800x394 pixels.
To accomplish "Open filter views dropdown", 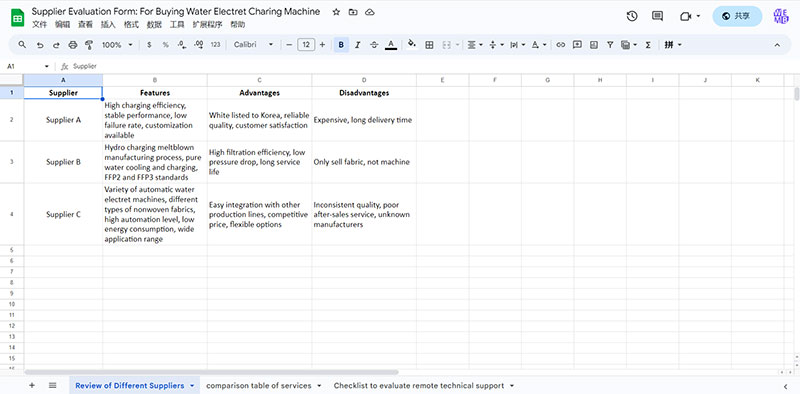I will click(629, 45).
